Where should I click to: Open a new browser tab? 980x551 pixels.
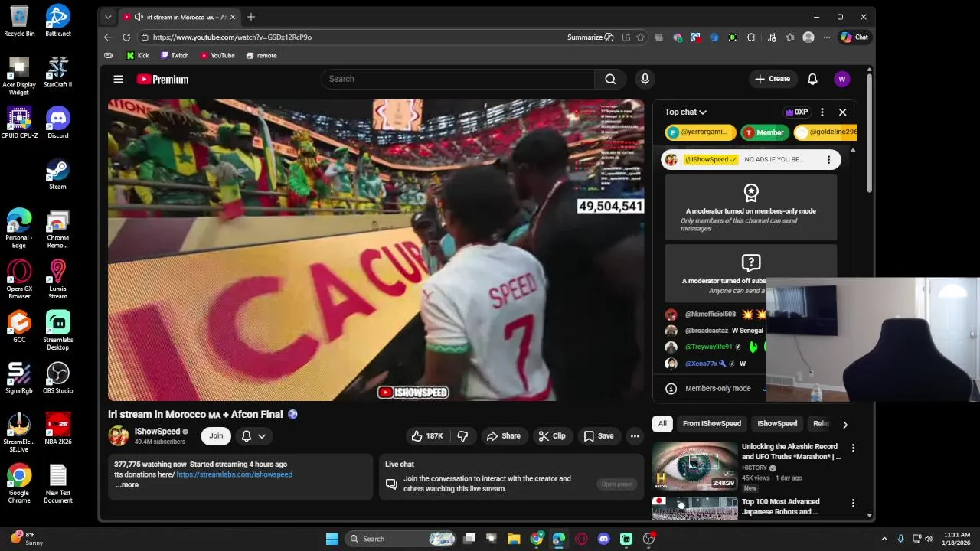(250, 17)
